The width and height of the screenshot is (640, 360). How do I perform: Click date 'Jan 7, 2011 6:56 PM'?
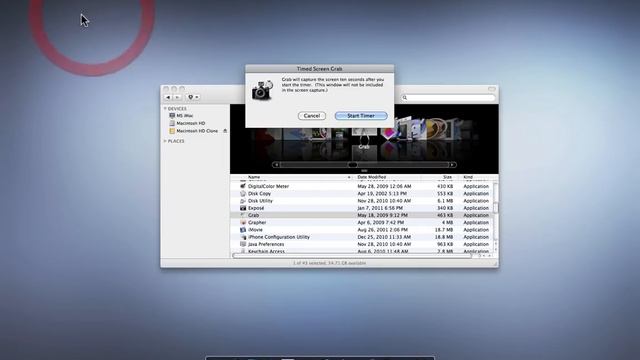click(x=380, y=208)
